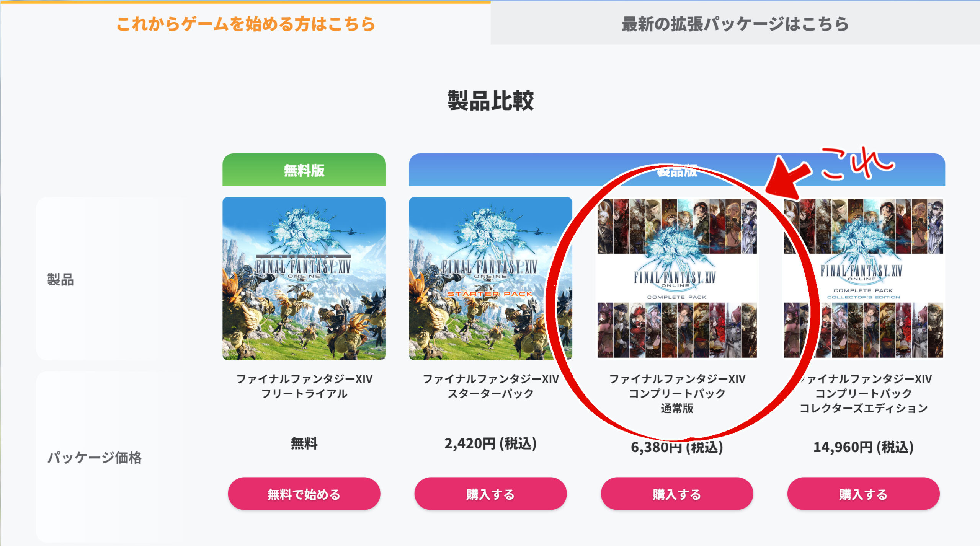Click the green 無料版 header label
Screen dimensions: 980x546
tap(304, 170)
